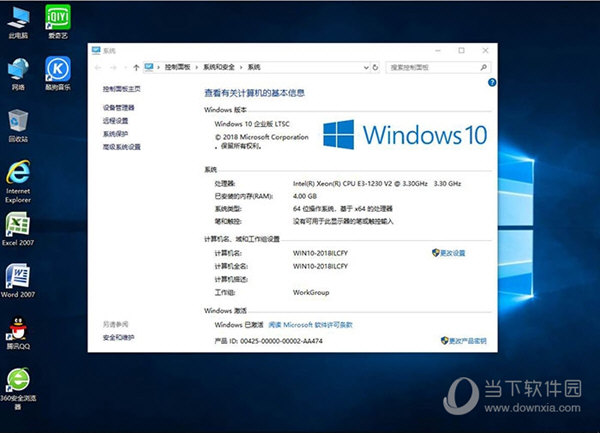
Task: Select the 网络 network desktop icon
Action: pyautogui.click(x=18, y=74)
